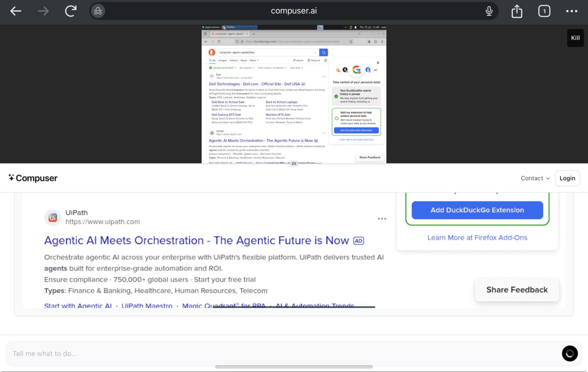Open Applications menu in remote desktop panel
Viewport: 588px width, 372px height.
pyautogui.click(x=211, y=27)
